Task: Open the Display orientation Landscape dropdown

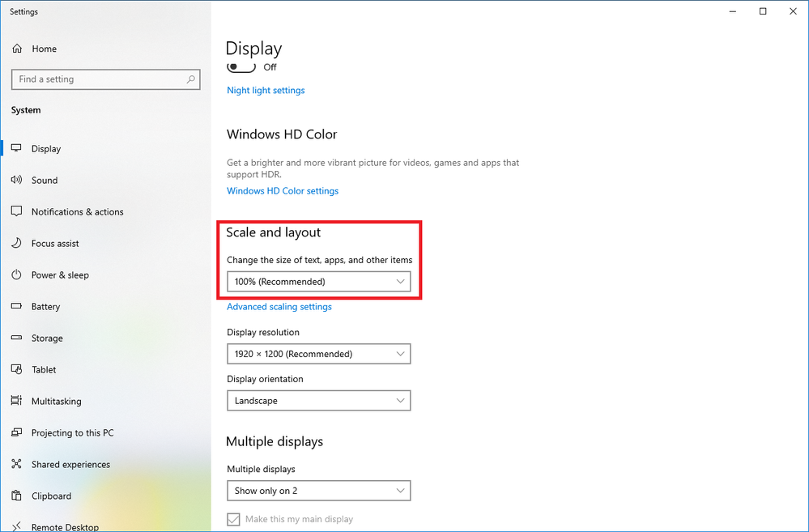Action: 319,401
